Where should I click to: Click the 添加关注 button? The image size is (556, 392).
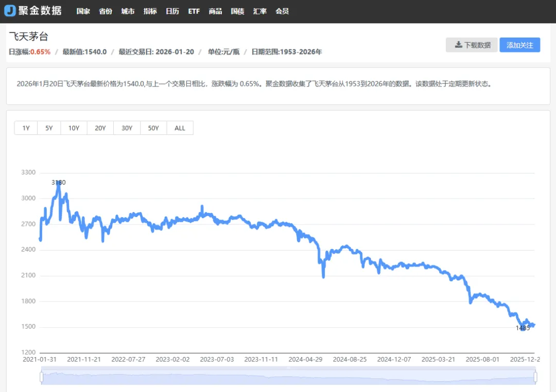[x=520, y=45]
